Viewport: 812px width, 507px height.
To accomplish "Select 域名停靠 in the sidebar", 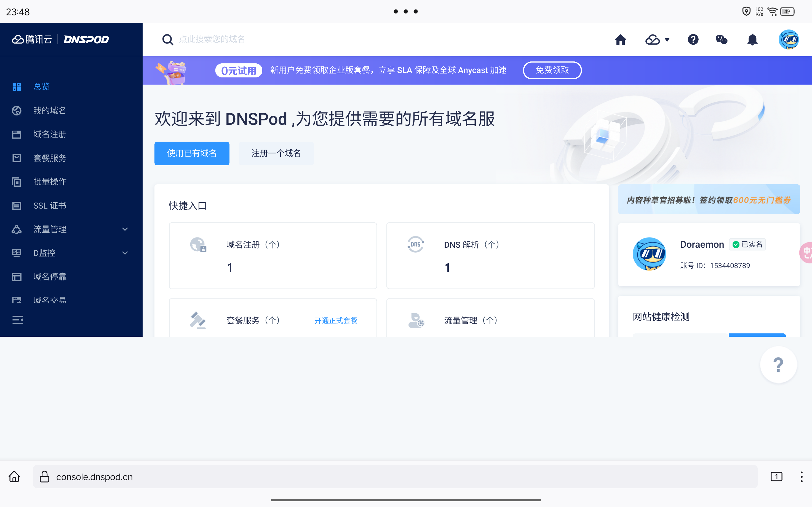I will click(x=50, y=276).
